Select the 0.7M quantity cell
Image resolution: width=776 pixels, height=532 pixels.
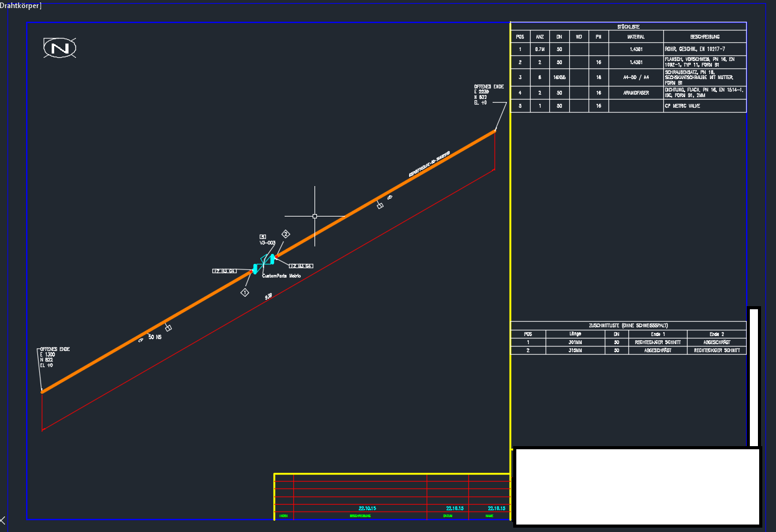coord(540,49)
